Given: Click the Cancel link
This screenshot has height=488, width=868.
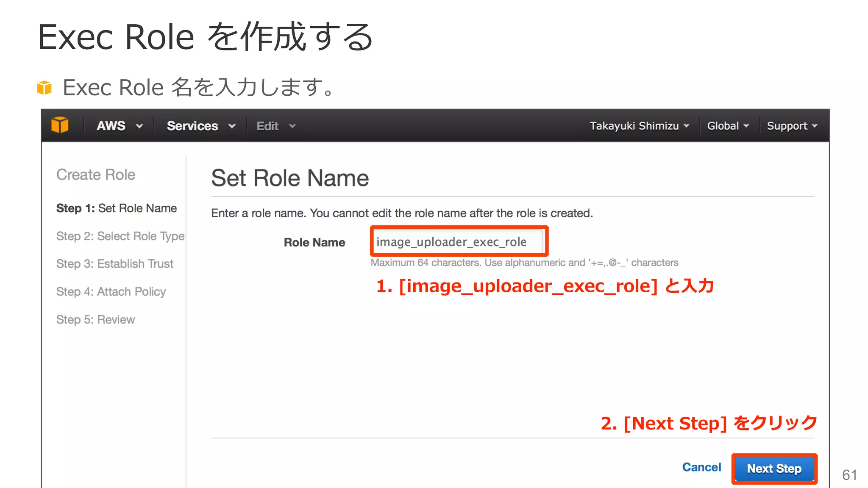Looking at the screenshot, I should click(701, 467).
